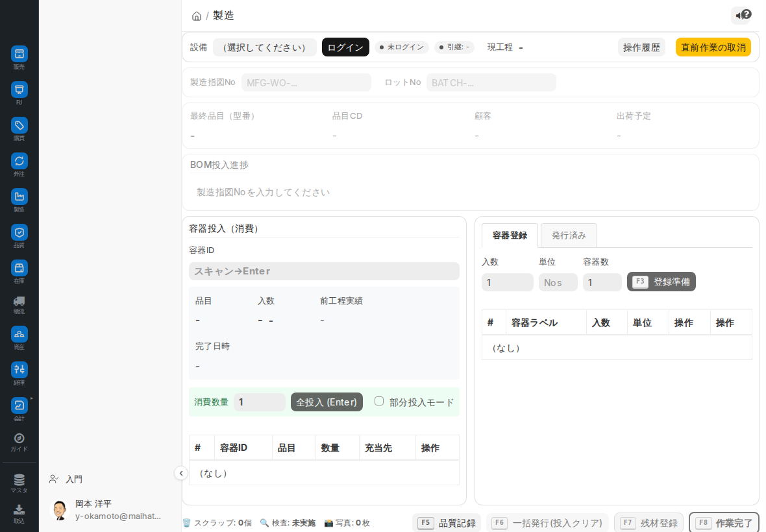
Task: Open the 取込 import icon
Action: (x=19, y=510)
